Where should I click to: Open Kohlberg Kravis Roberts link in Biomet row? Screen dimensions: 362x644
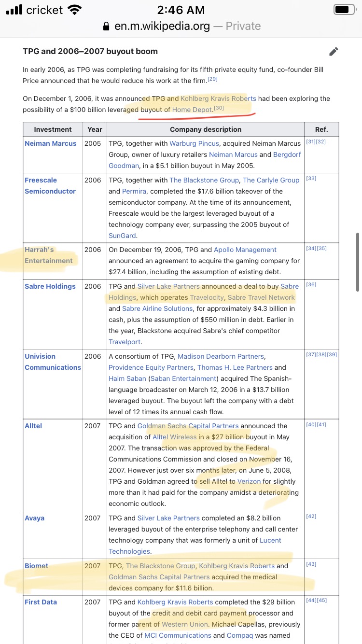click(x=237, y=566)
